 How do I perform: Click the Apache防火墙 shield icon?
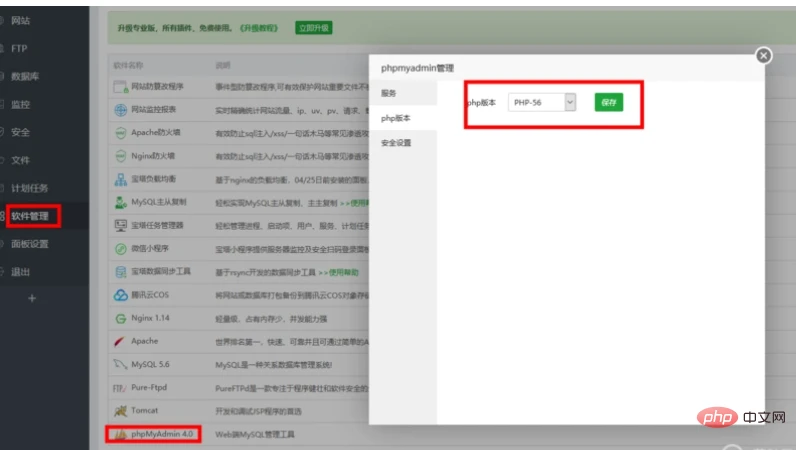click(x=120, y=133)
